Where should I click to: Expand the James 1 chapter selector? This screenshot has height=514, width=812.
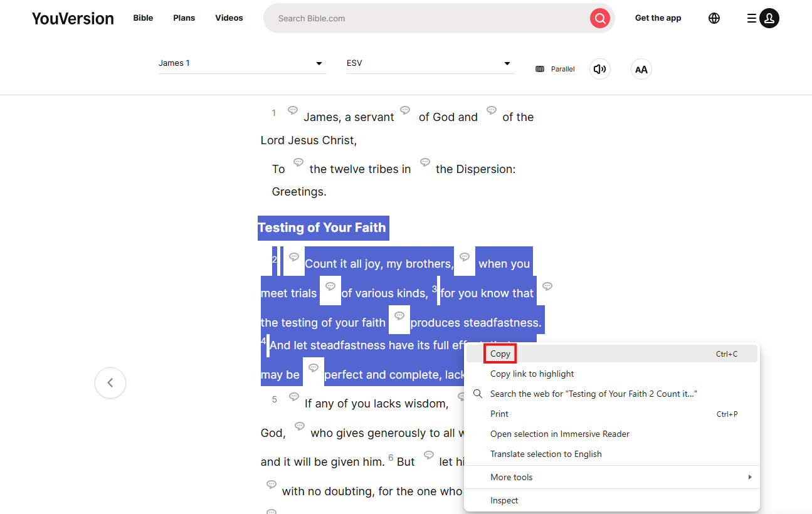pos(242,63)
